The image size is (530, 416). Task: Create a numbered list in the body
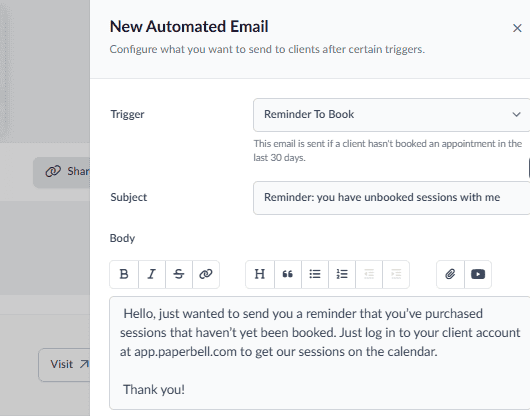pos(342,274)
